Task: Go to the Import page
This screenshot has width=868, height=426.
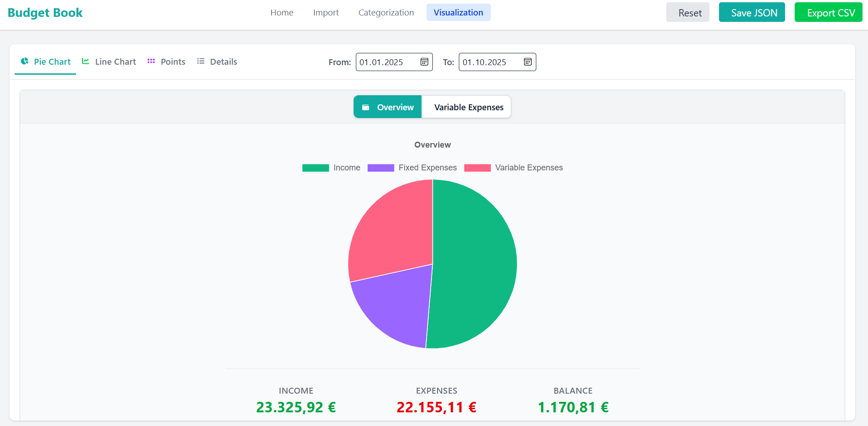Action: point(326,13)
